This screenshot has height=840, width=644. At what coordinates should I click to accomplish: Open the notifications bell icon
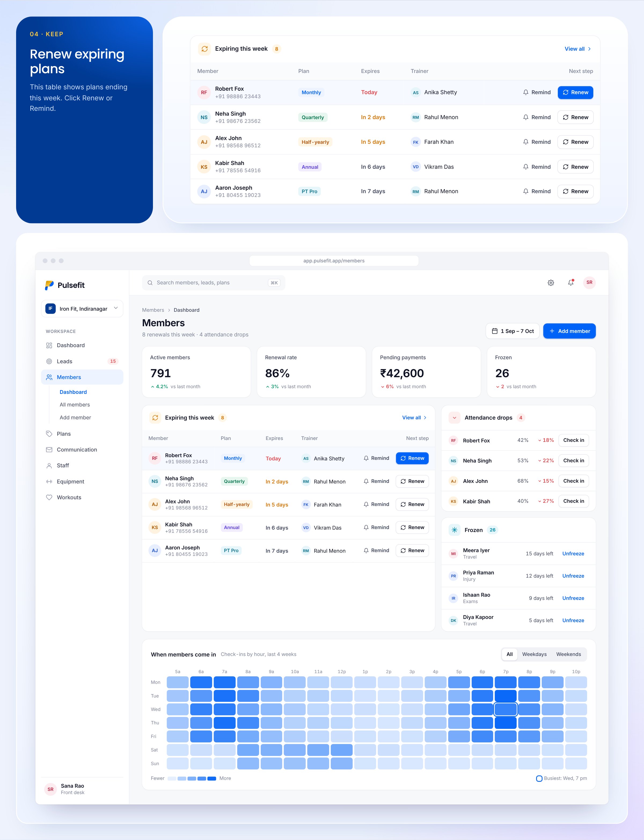tap(571, 283)
